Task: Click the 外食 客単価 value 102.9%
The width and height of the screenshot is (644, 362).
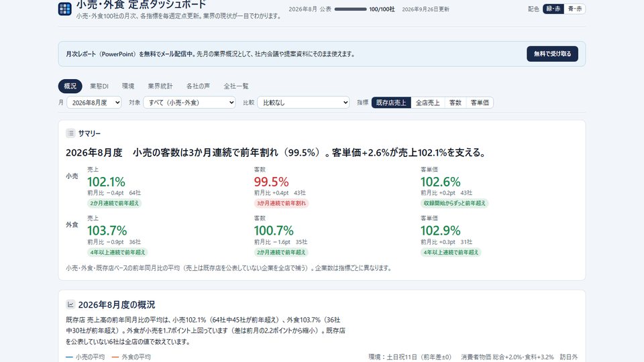Action: 440,231
